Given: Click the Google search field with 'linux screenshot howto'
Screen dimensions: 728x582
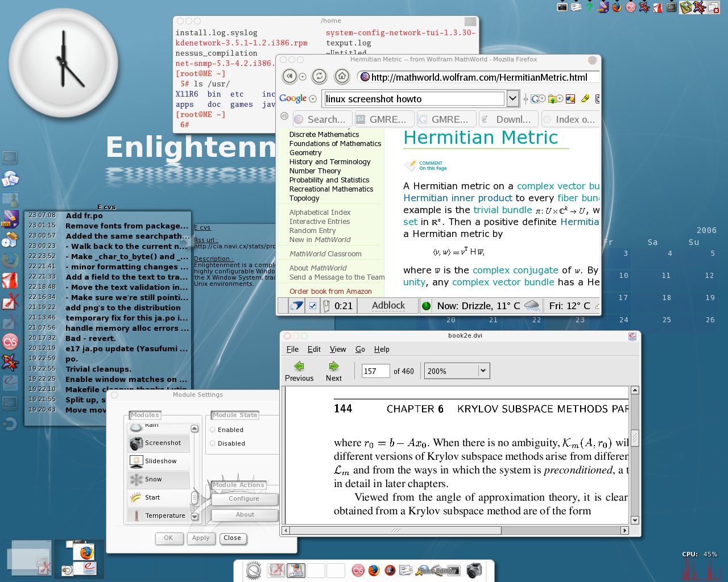Looking at the screenshot, I should coord(413,98).
